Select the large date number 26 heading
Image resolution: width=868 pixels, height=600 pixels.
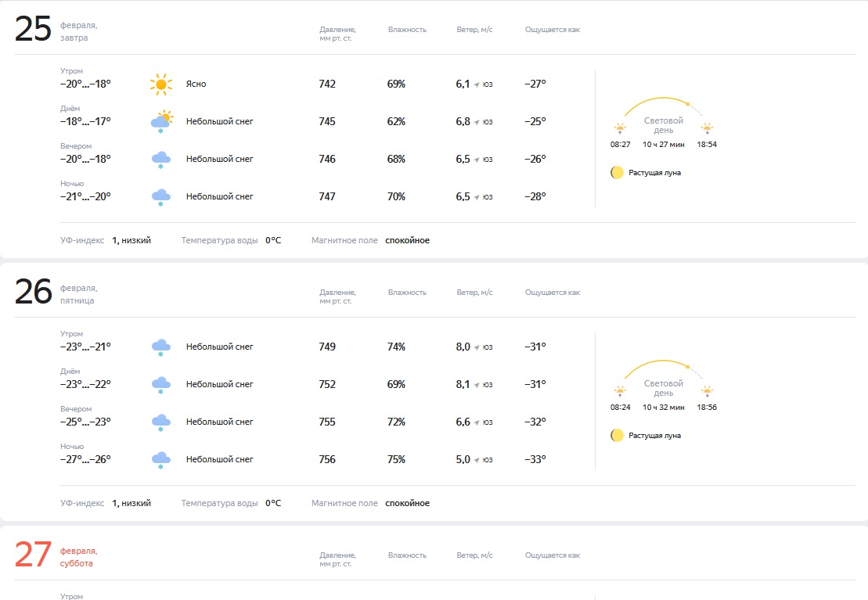(x=33, y=293)
